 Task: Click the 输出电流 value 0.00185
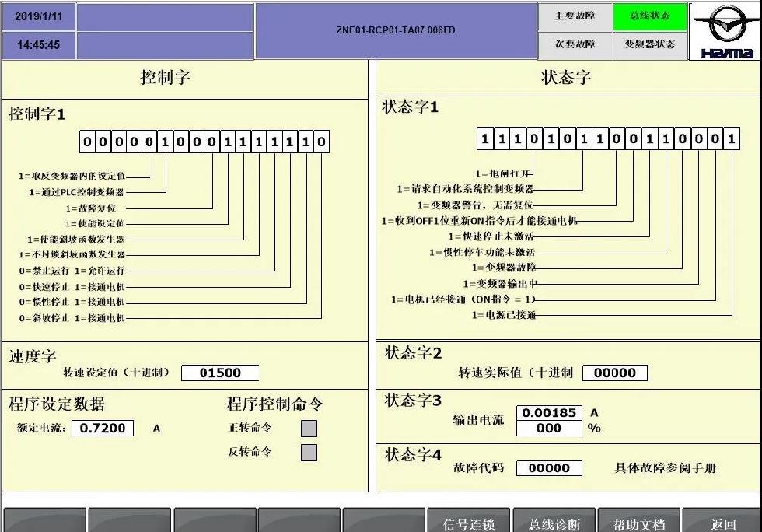coord(548,413)
